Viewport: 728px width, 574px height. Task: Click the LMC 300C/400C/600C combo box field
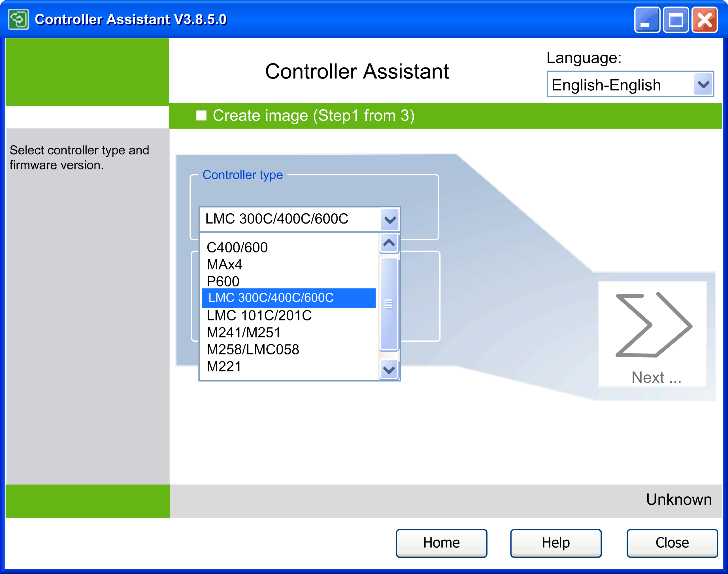[299, 219]
